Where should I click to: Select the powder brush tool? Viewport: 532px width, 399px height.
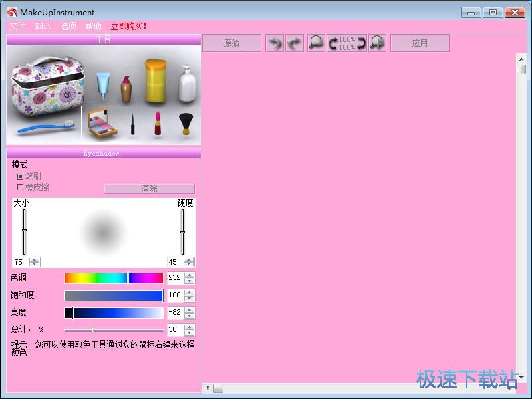tap(186, 124)
